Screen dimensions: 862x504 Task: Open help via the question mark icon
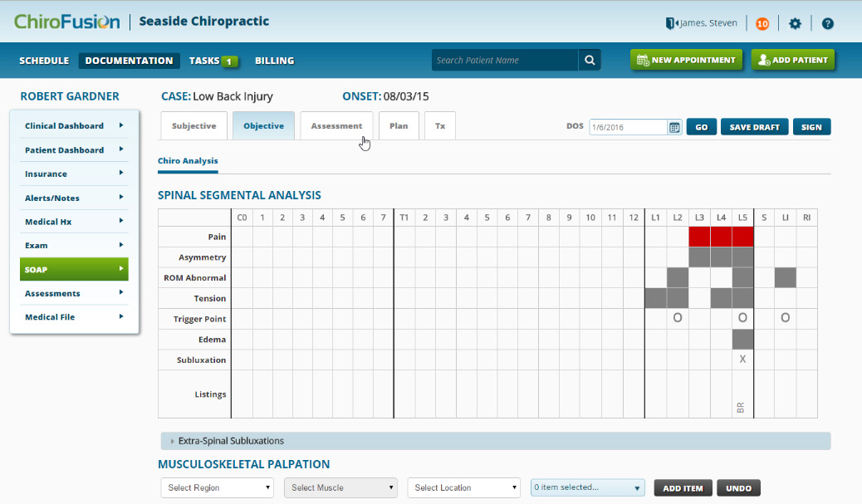point(827,23)
